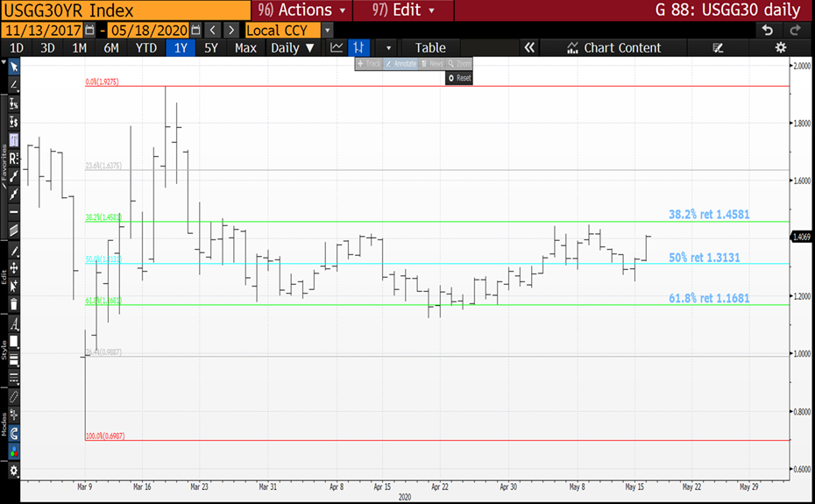Open chart settings gear icon

click(780, 48)
